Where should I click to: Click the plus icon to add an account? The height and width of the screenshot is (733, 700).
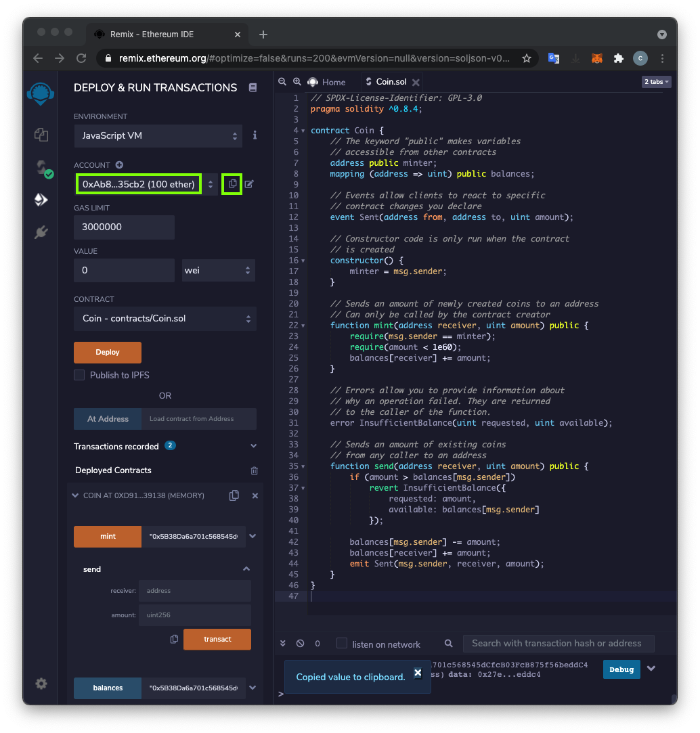tap(119, 165)
